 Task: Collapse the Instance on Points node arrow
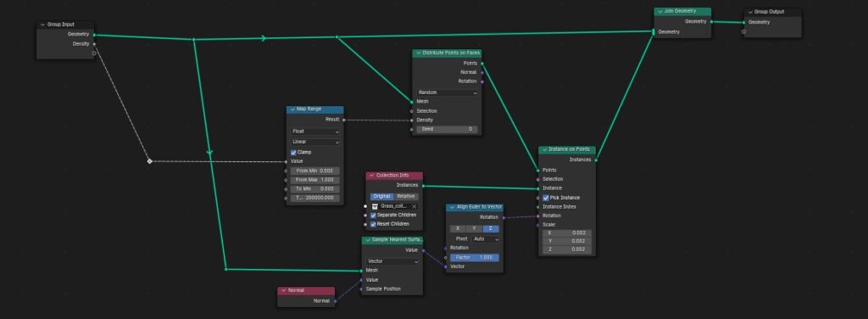544,149
